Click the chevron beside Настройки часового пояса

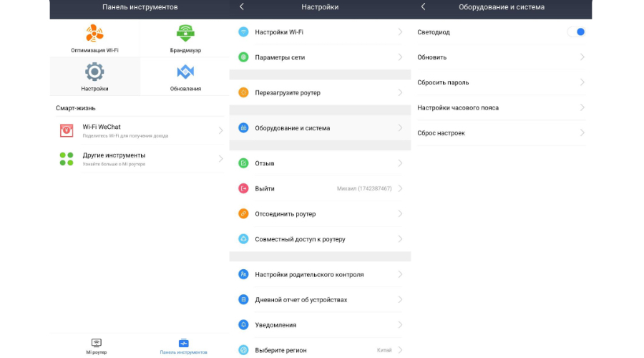[582, 107]
